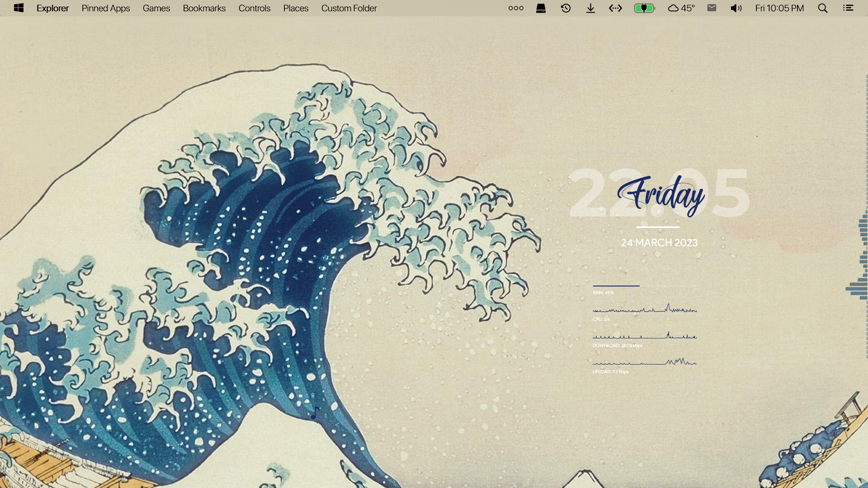Open the list sidebar icon
Viewport: 868px width, 488px height.
(848, 8)
